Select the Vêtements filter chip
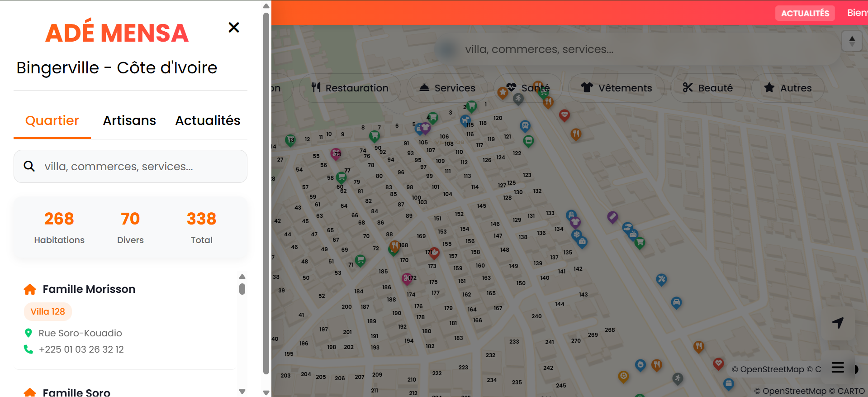The image size is (868, 397). click(616, 88)
